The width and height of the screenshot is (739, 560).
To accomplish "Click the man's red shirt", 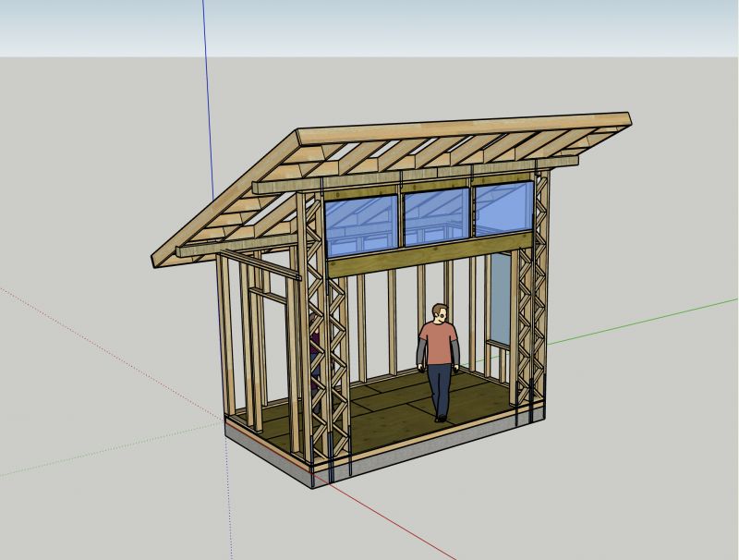I will tap(438, 343).
